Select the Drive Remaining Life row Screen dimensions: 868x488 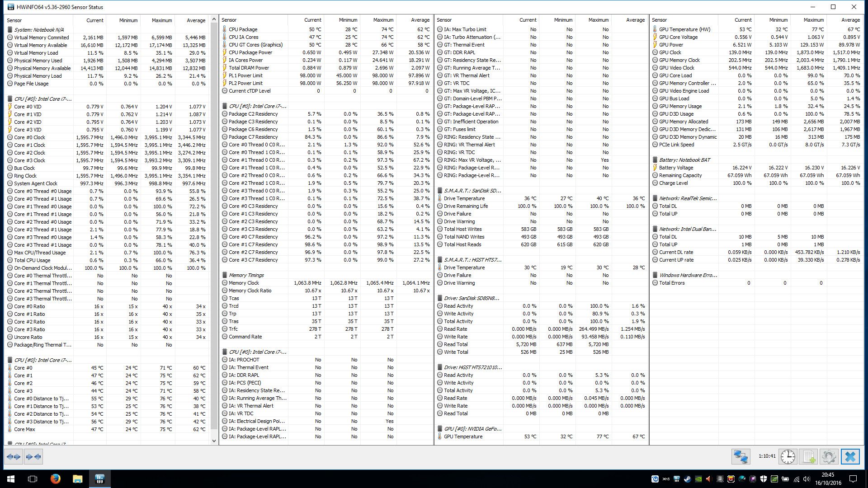point(541,206)
